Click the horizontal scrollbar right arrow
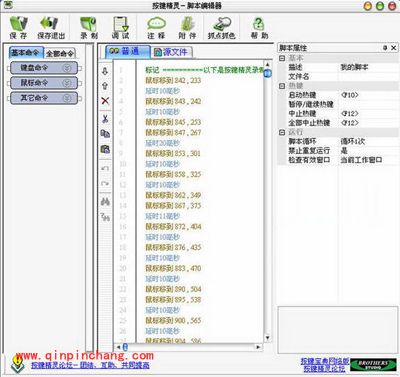Image resolution: width=400 pixels, height=377 pixels. (258, 347)
